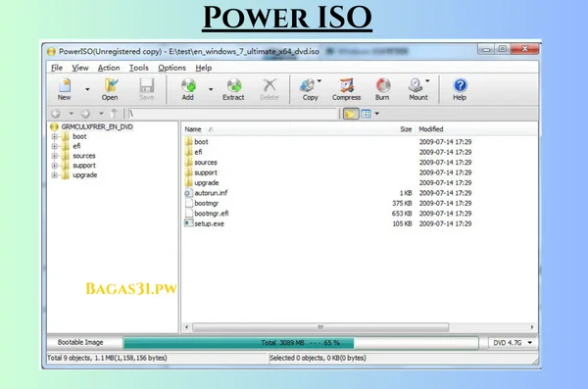Select GRMCULXFRER_EN_DVD root in tree
Screen dimensions: 588x389
click(97, 126)
